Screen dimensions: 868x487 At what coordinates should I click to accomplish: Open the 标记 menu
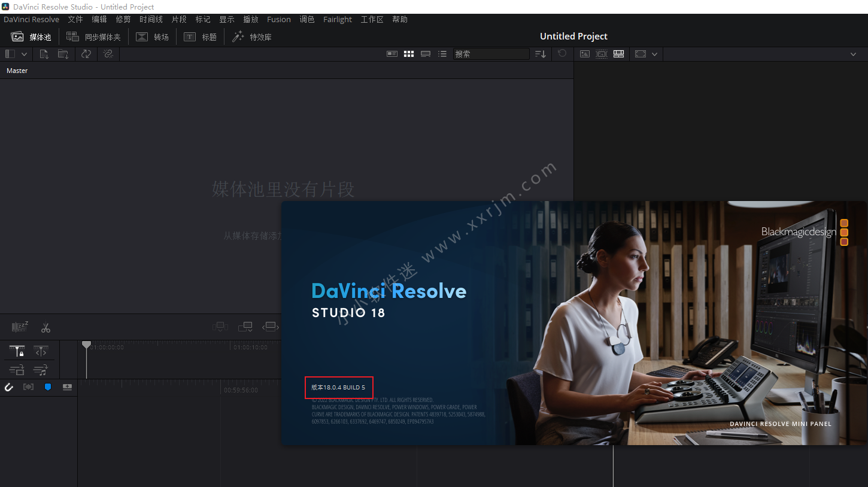click(x=203, y=20)
